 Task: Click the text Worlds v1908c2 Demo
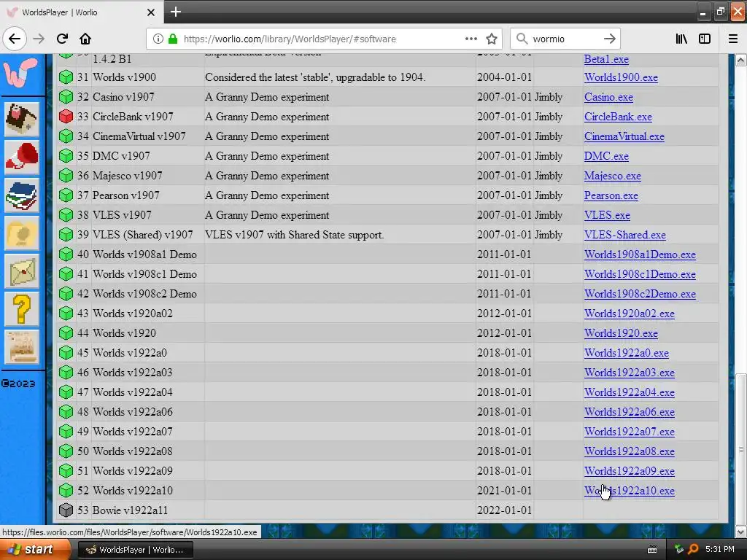point(144,294)
